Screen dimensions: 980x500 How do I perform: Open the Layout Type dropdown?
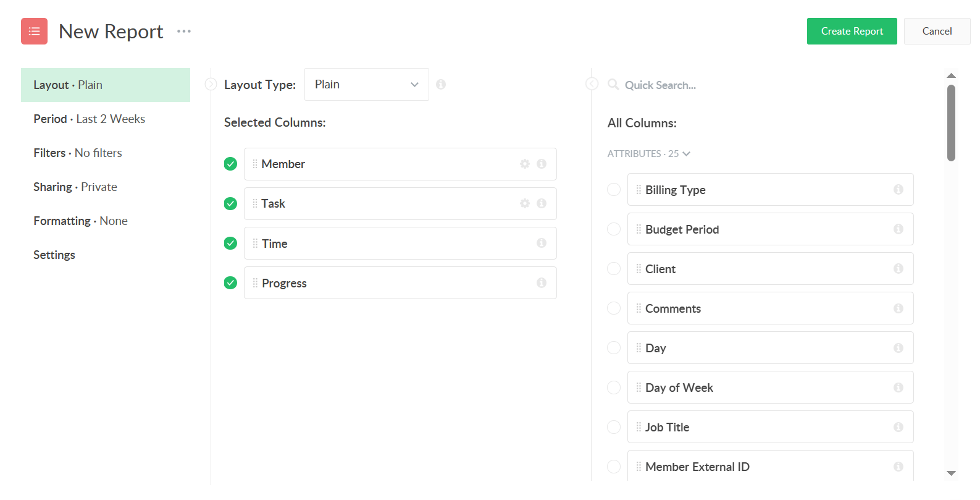[x=367, y=84]
